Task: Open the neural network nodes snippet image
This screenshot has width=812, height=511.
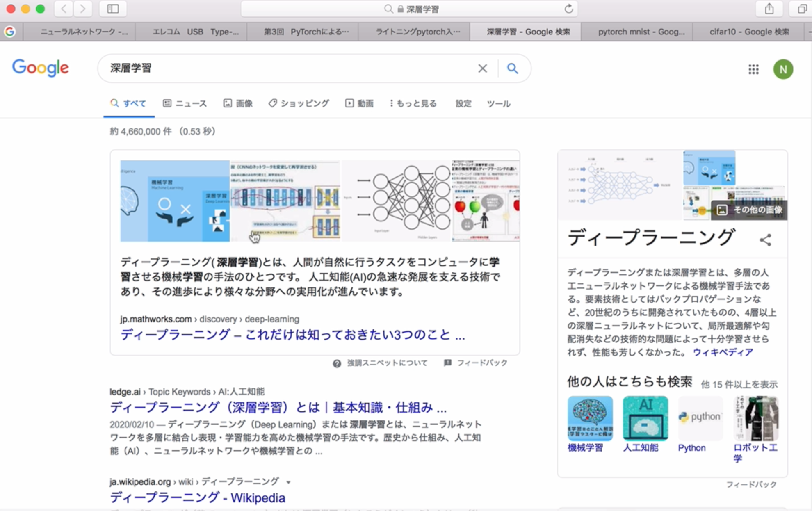Action: pos(397,201)
